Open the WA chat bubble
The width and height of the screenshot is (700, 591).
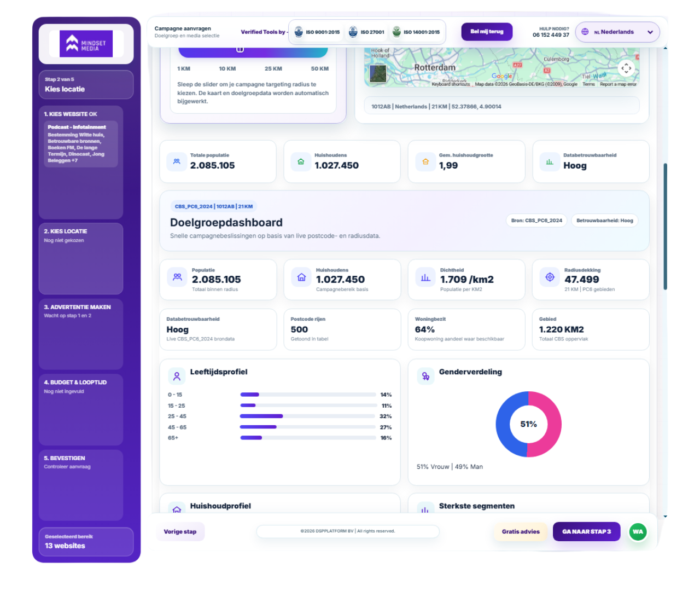(x=638, y=531)
